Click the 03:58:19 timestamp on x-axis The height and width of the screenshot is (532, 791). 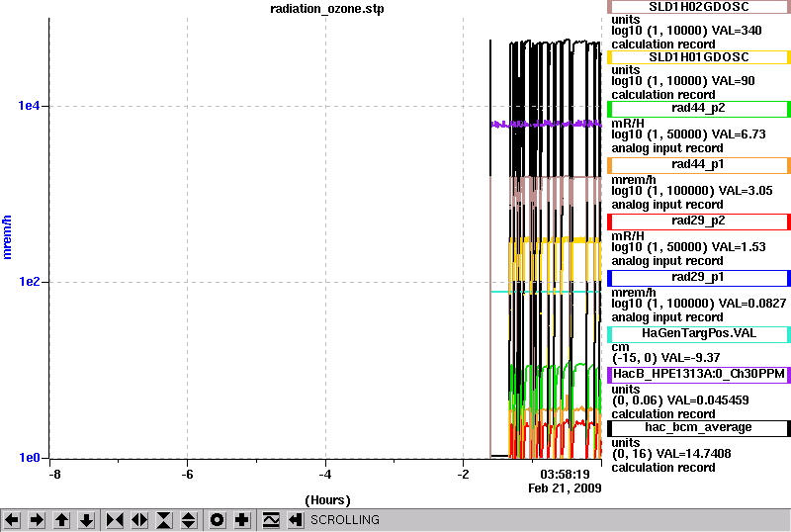tap(565, 475)
